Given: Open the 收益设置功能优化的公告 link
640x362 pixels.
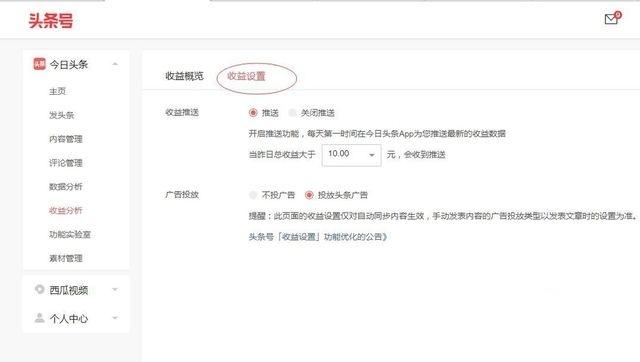Looking at the screenshot, I should [318, 237].
